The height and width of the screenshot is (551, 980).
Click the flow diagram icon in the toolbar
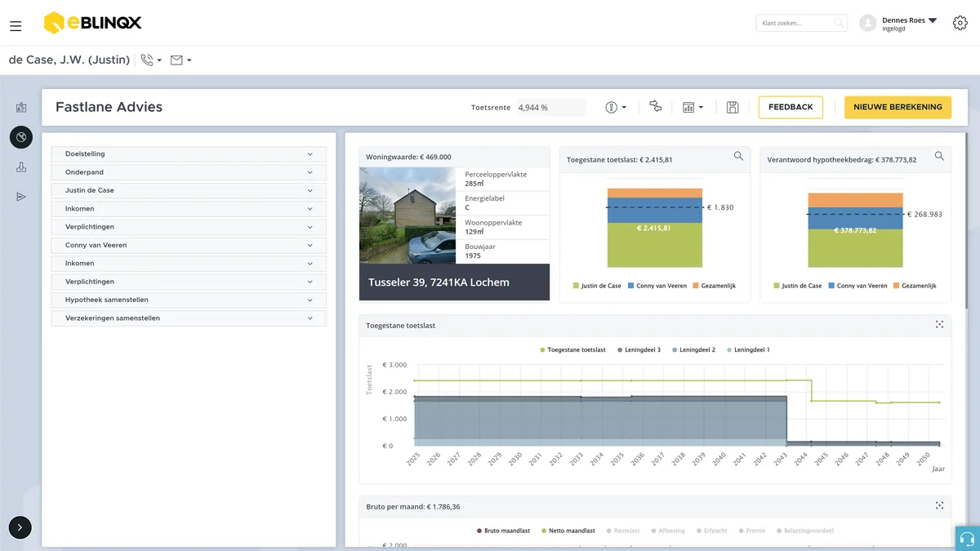655,107
